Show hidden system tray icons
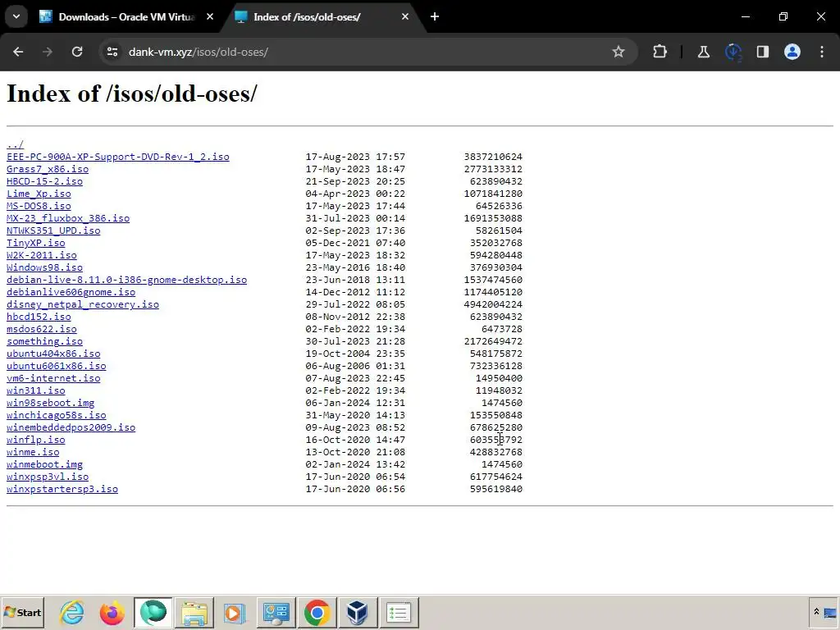This screenshot has width=840, height=630. coord(816,612)
